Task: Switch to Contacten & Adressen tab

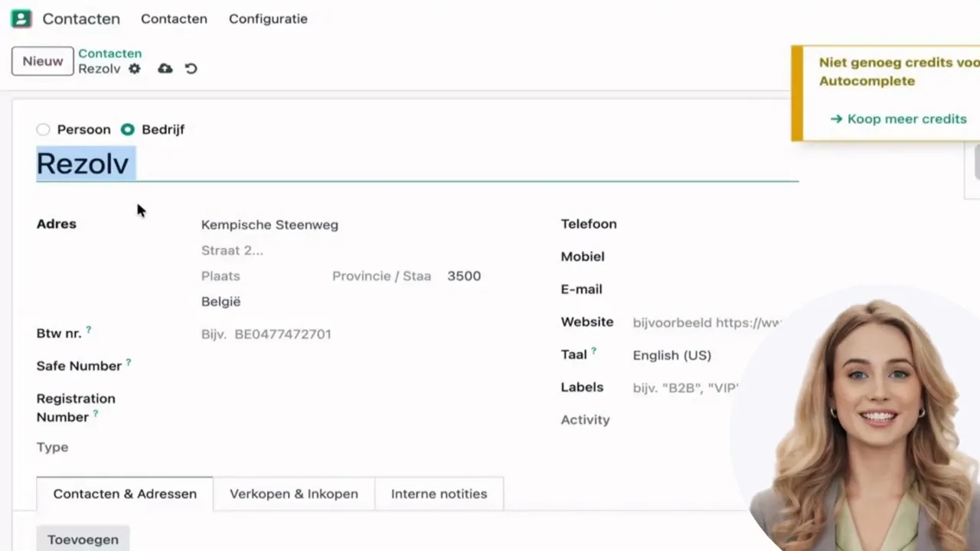Action: click(x=125, y=494)
